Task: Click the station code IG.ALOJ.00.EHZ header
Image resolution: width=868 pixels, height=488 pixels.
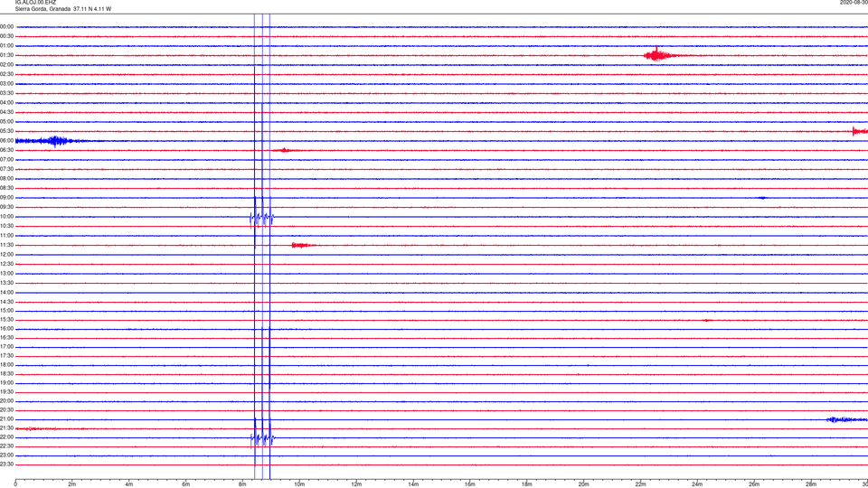Action: pos(35,3)
